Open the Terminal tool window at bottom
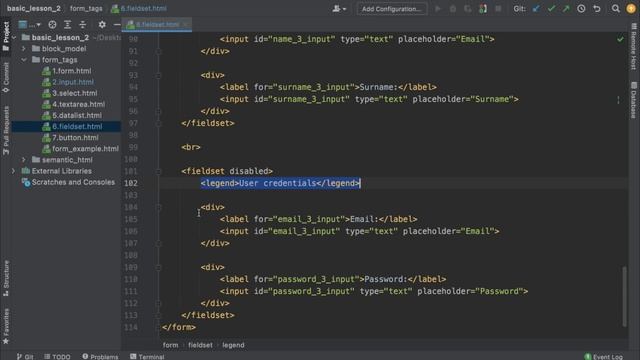This screenshot has width=640, height=360. tap(147, 356)
